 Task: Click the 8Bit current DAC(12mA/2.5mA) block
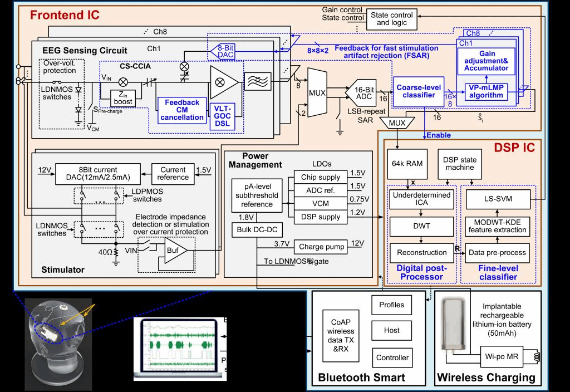point(98,174)
